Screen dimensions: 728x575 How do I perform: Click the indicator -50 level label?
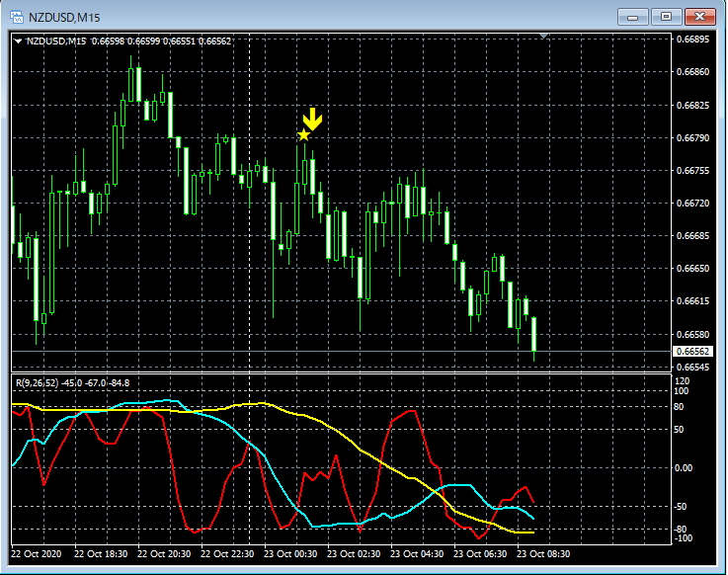681,506
